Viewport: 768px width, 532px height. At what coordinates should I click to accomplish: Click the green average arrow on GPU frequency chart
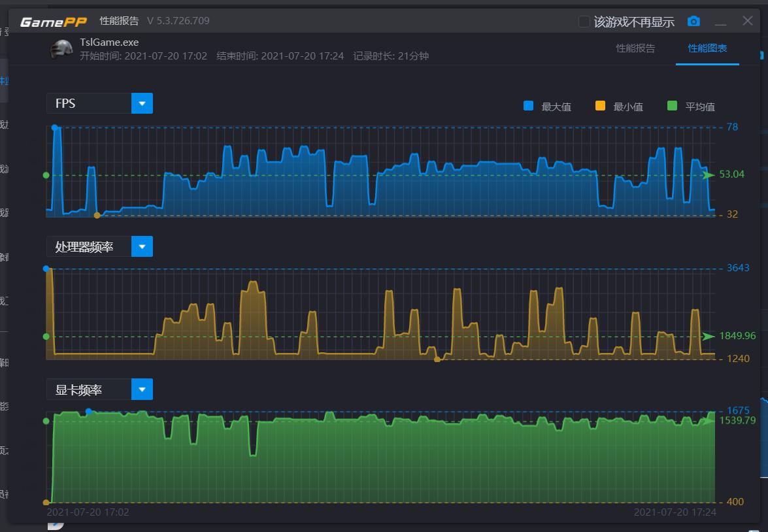pyautogui.click(x=709, y=421)
